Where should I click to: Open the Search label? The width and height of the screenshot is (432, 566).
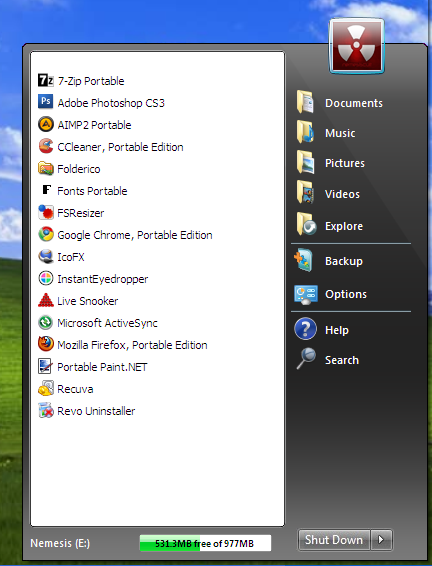342,360
